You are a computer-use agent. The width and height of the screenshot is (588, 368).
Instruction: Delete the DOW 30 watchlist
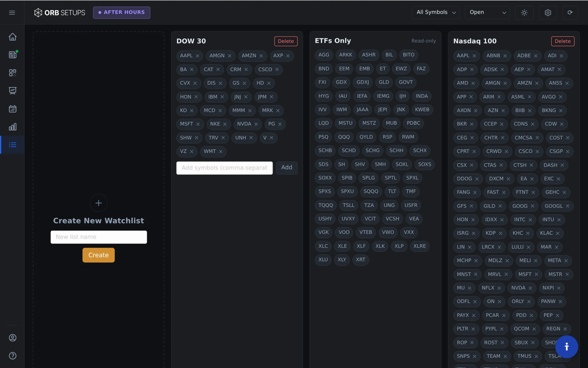tap(286, 41)
